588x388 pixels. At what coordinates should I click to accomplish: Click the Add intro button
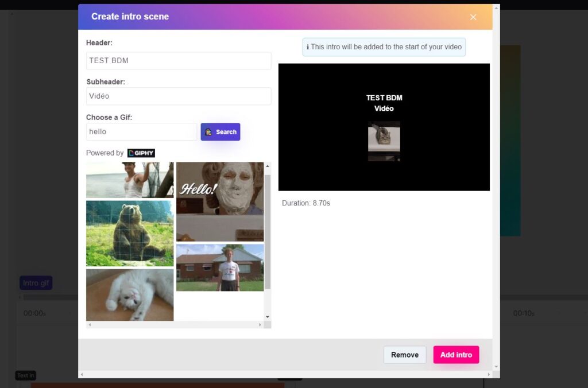[456, 355]
